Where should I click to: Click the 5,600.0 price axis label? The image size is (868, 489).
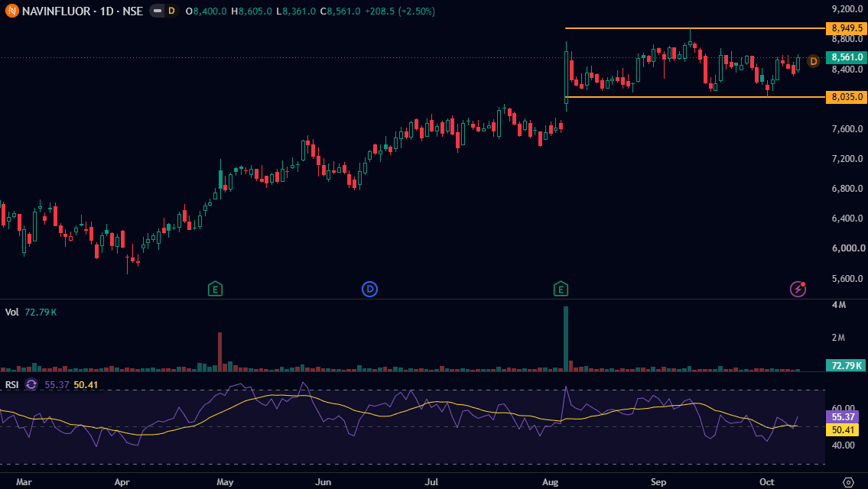(847, 278)
